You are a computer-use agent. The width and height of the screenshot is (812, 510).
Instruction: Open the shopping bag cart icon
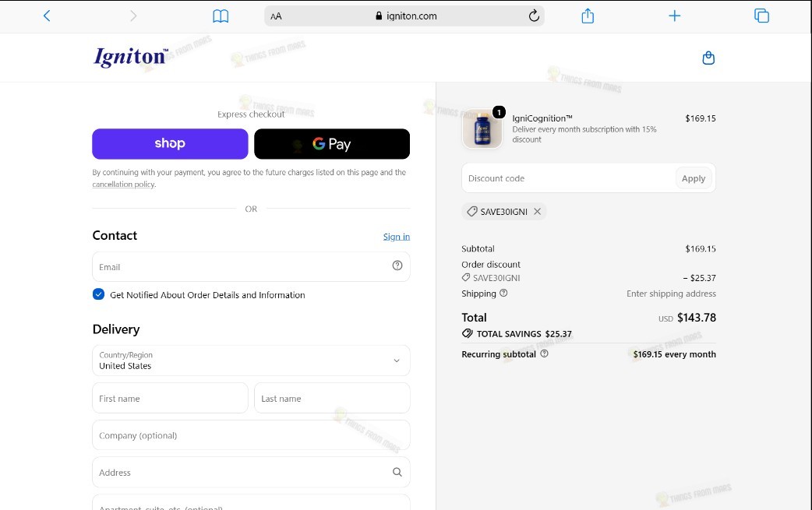708,58
